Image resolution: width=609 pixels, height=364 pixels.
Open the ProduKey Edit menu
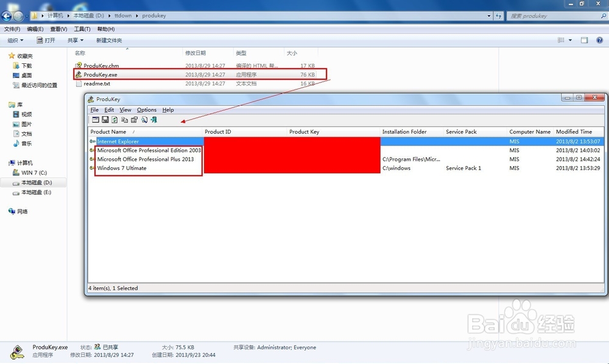coord(109,110)
